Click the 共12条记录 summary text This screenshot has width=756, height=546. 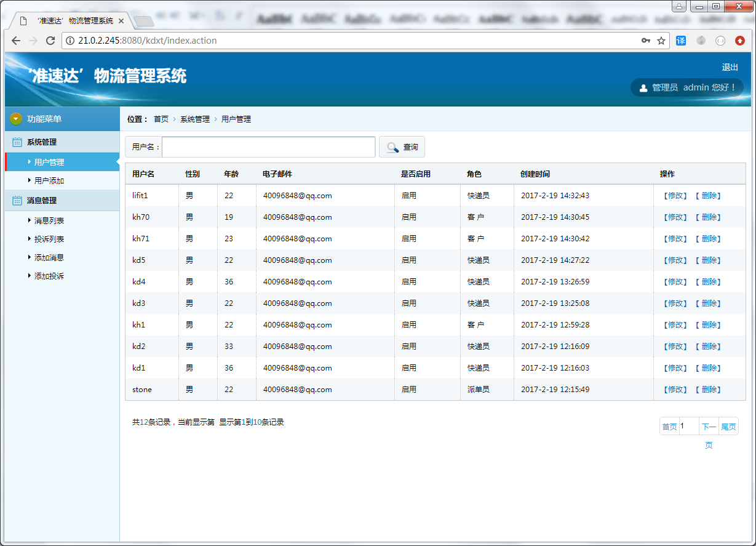click(151, 422)
